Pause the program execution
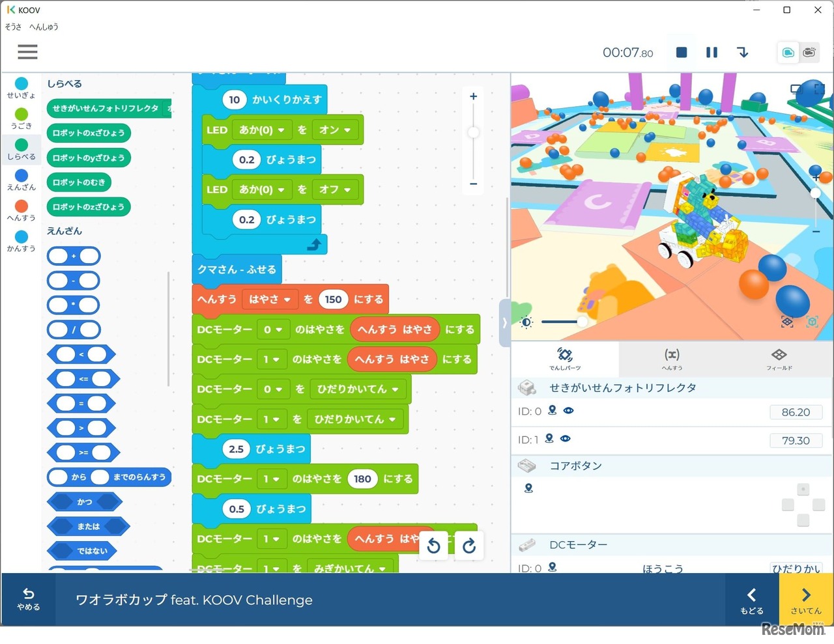Screen dimensions: 834x644 click(x=712, y=53)
